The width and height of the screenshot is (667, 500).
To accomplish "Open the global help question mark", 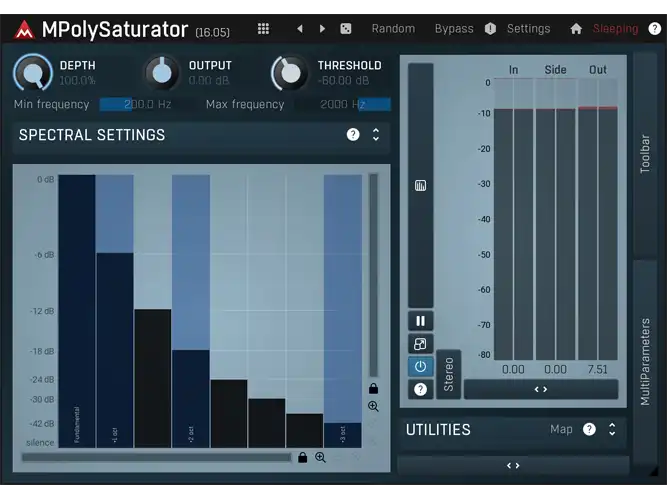I will pos(654,29).
